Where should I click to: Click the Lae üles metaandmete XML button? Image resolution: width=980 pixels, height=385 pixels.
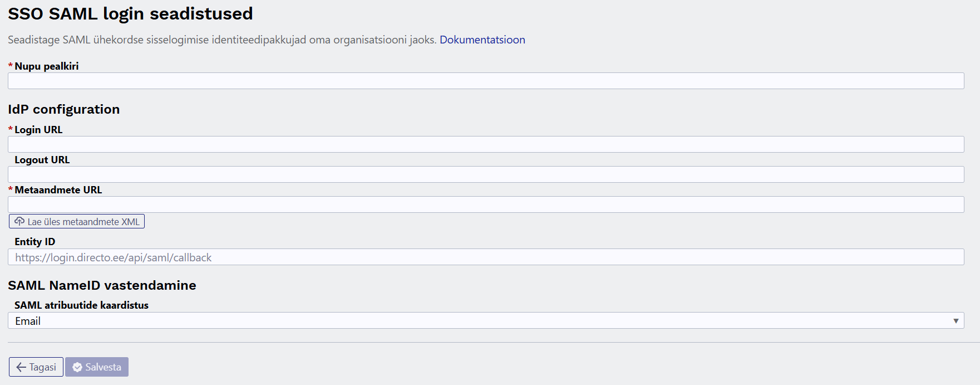(x=77, y=221)
